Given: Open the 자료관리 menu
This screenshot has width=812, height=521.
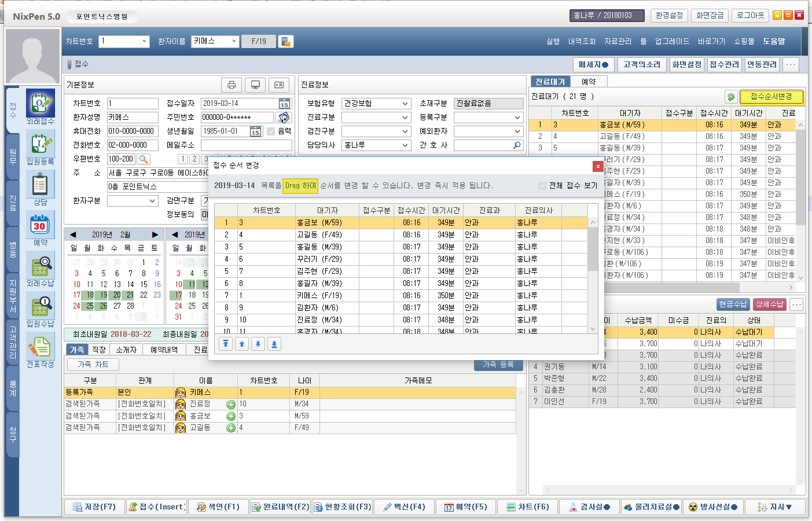Looking at the screenshot, I should tap(618, 42).
